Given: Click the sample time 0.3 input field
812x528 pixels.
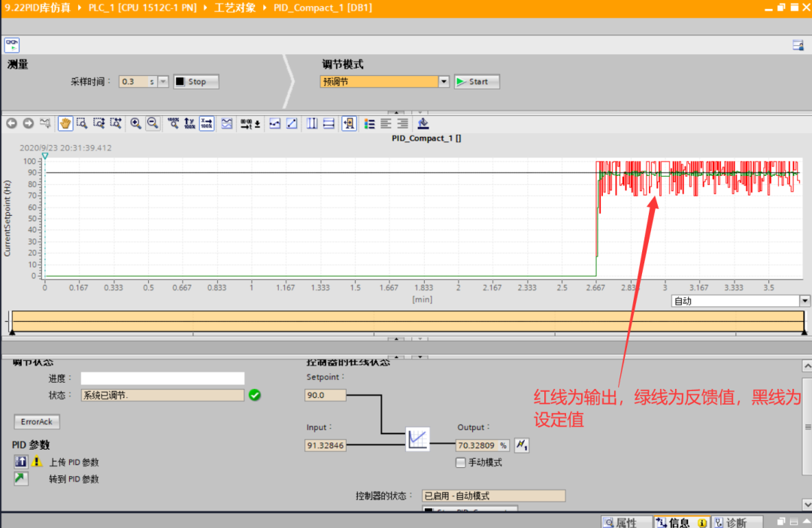Looking at the screenshot, I should coord(133,81).
